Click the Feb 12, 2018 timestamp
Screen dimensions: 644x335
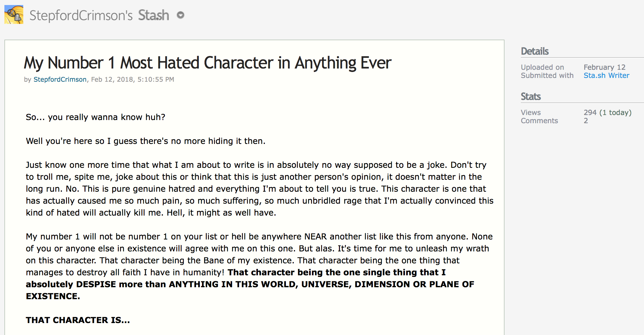tap(133, 80)
